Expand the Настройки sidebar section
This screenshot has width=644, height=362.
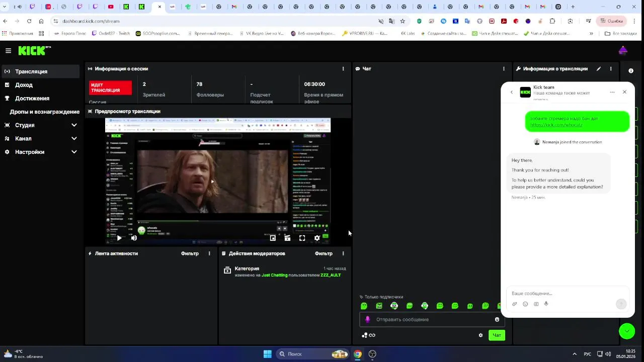point(40,152)
